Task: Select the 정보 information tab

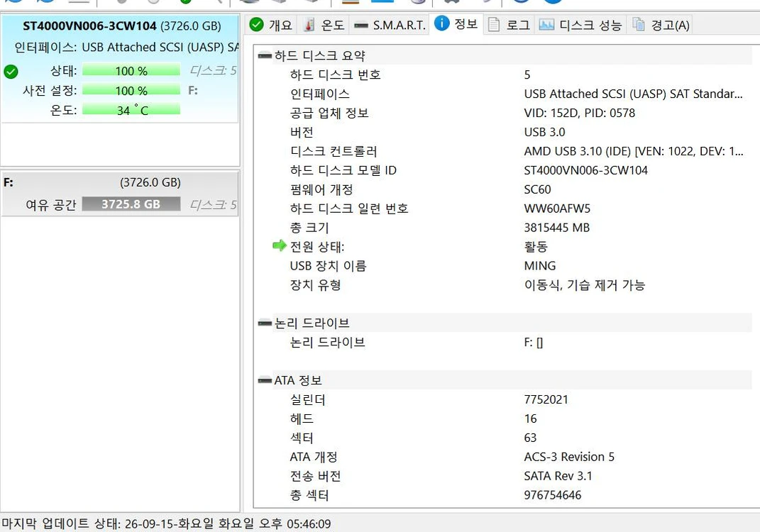Action: click(456, 23)
